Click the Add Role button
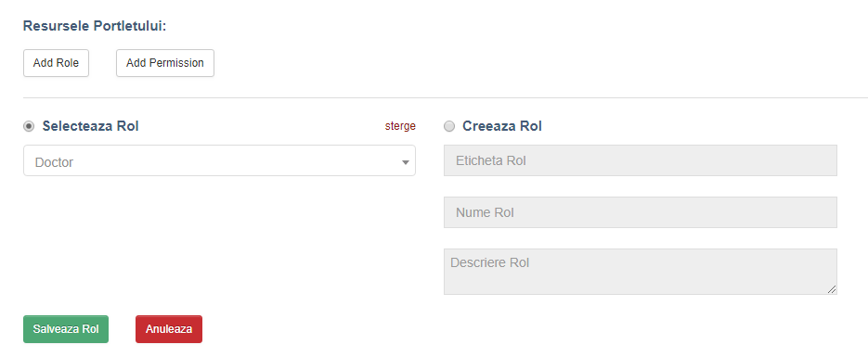The image size is (868, 357). click(56, 63)
